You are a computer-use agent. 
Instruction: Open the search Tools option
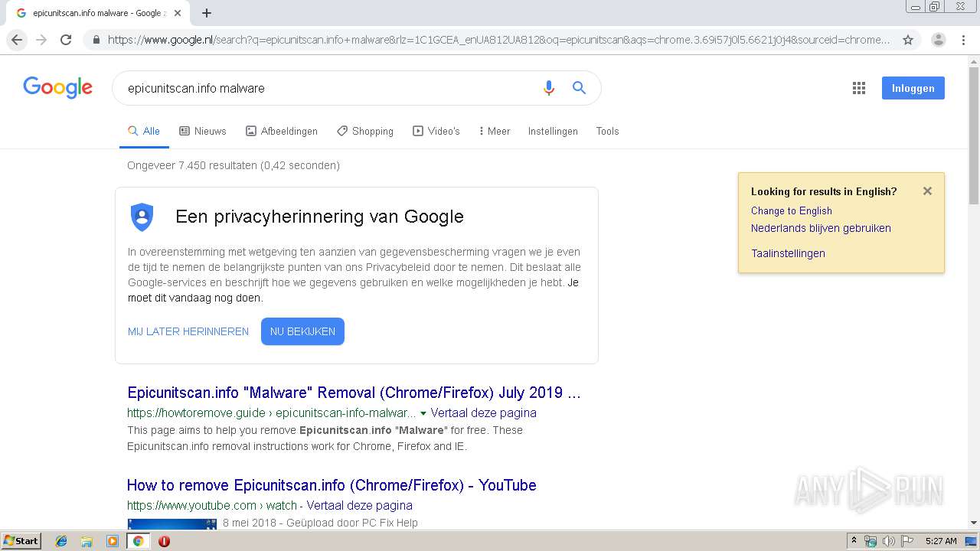point(607,131)
